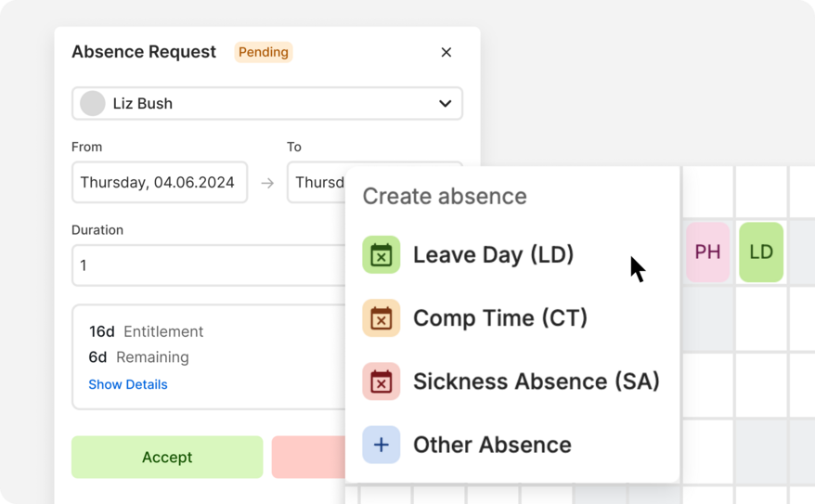The height and width of the screenshot is (504, 815).
Task: Open the Liz Bush employee selector
Action: point(267,103)
